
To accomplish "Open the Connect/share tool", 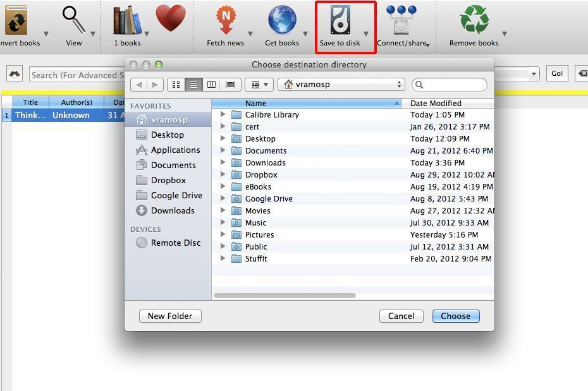I will tap(401, 21).
